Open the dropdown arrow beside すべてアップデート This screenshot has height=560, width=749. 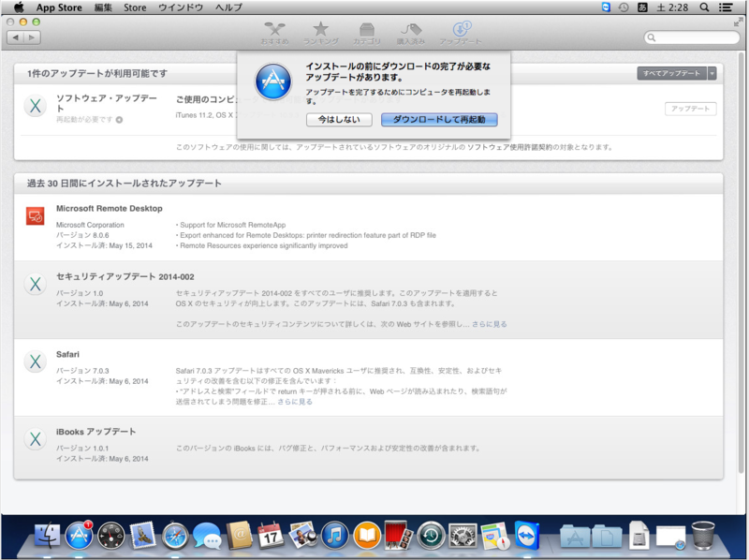click(x=712, y=73)
